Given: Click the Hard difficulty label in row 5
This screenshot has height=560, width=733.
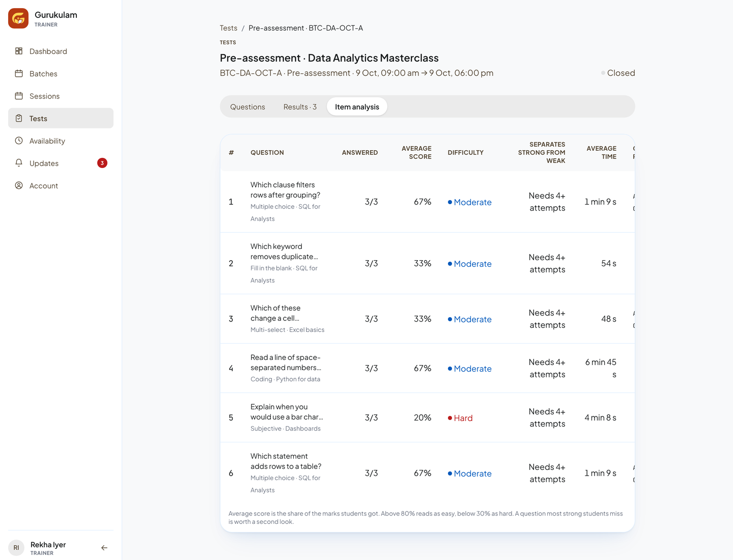Looking at the screenshot, I should pos(460,418).
